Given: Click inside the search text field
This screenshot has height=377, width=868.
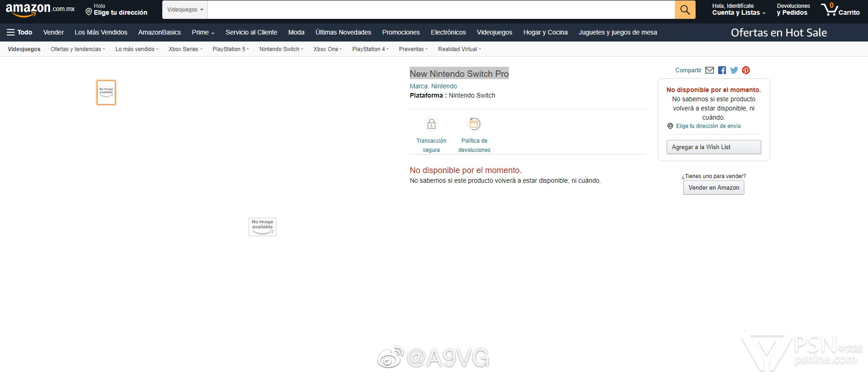Looking at the screenshot, I should coord(440,10).
